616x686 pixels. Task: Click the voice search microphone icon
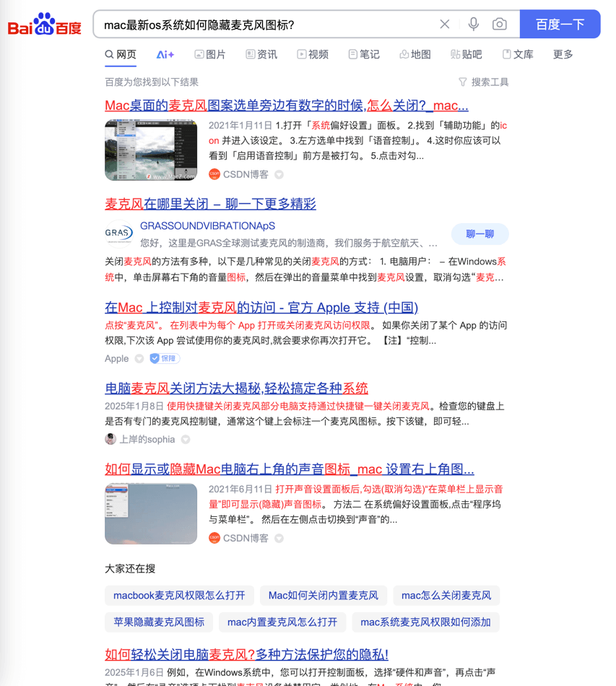coord(473,24)
